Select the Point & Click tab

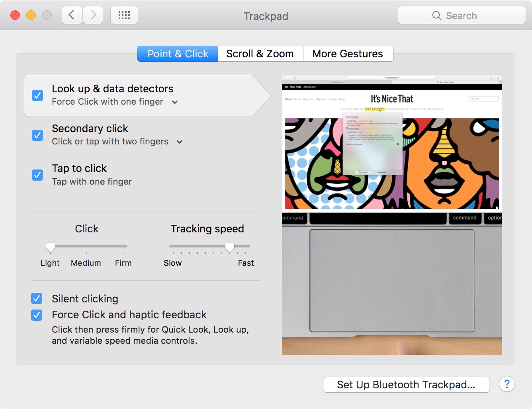pyautogui.click(x=178, y=54)
